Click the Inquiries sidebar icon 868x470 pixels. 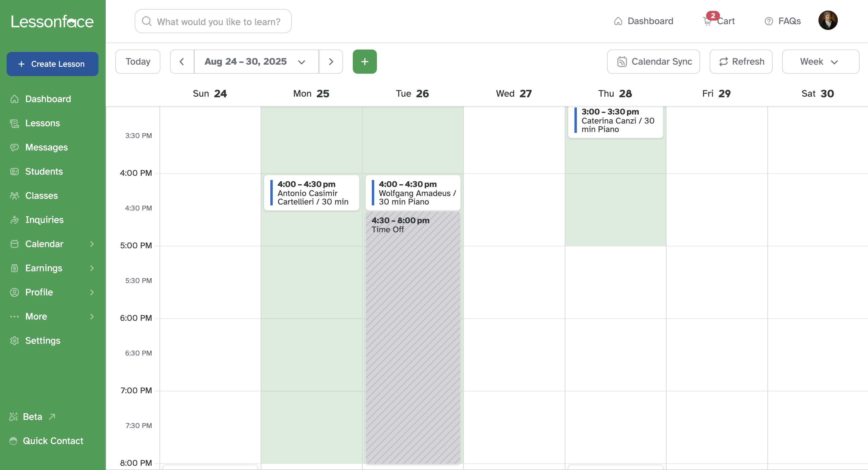tap(14, 220)
